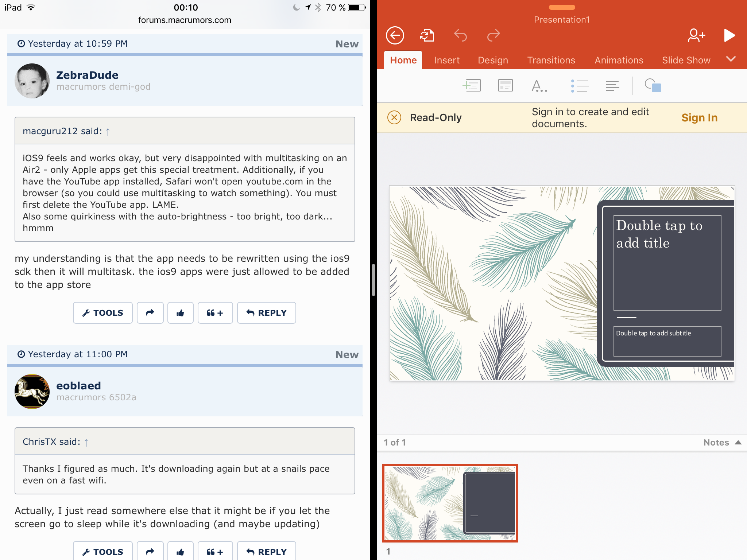Tap the Wi-Fi icon in status bar
Image resolution: width=747 pixels, height=560 pixels.
pos(31,8)
